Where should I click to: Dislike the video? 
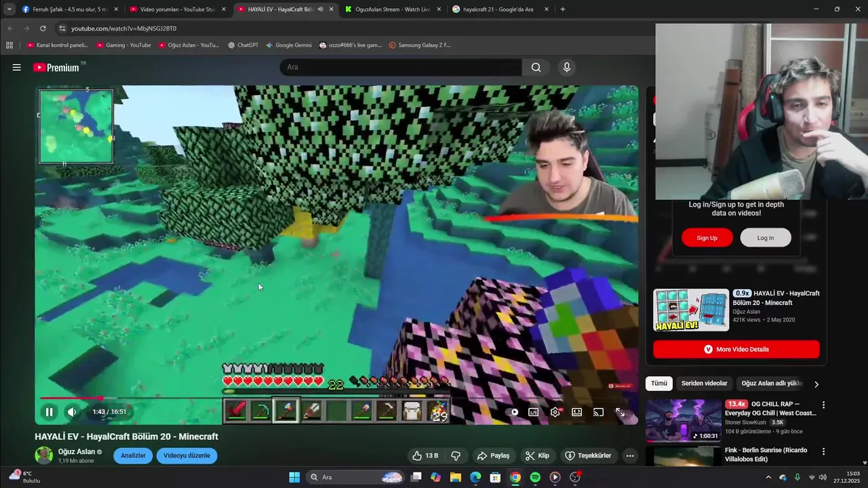[456, 455]
